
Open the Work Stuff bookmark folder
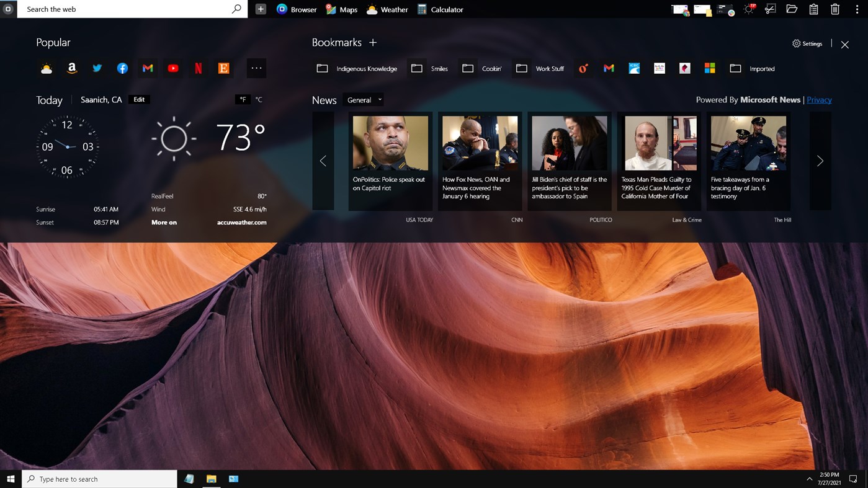[x=540, y=68]
